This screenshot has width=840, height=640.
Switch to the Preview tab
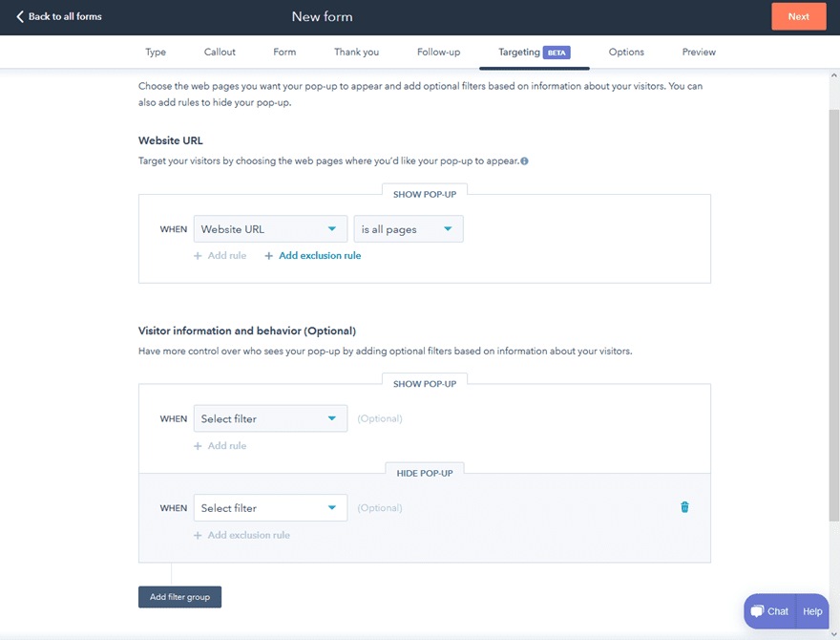(699, 52)
